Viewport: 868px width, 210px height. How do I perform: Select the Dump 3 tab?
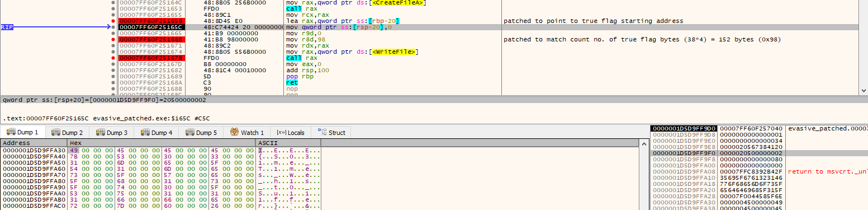point(112,133)
